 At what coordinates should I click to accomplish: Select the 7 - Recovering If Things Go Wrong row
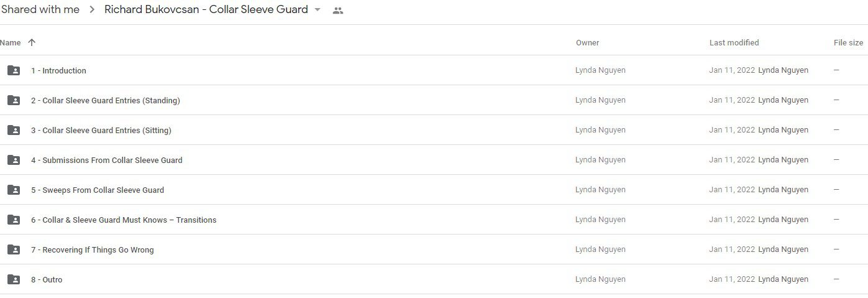pos(434,249)
